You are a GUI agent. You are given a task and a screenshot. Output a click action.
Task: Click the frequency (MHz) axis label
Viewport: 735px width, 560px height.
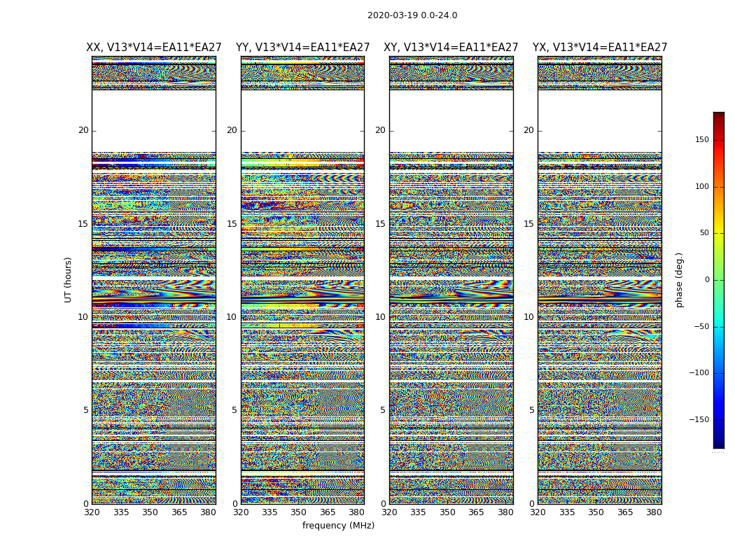(338, 525)
